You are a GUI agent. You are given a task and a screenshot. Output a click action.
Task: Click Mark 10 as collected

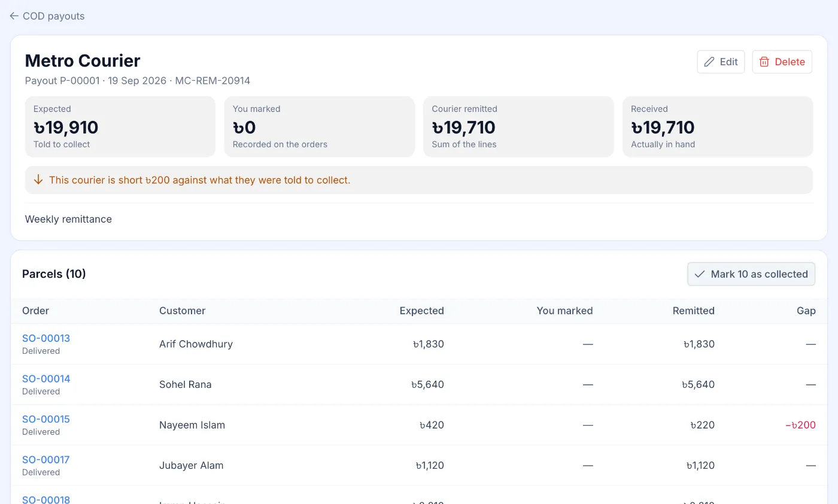[751, 274]
